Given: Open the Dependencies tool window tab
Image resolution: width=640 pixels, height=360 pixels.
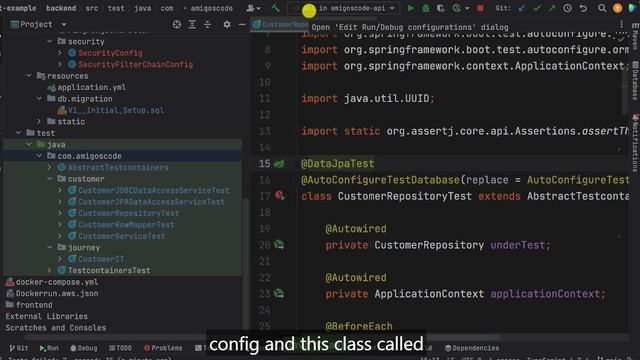Looking at the screenshot, I should [x=472, y=348].
